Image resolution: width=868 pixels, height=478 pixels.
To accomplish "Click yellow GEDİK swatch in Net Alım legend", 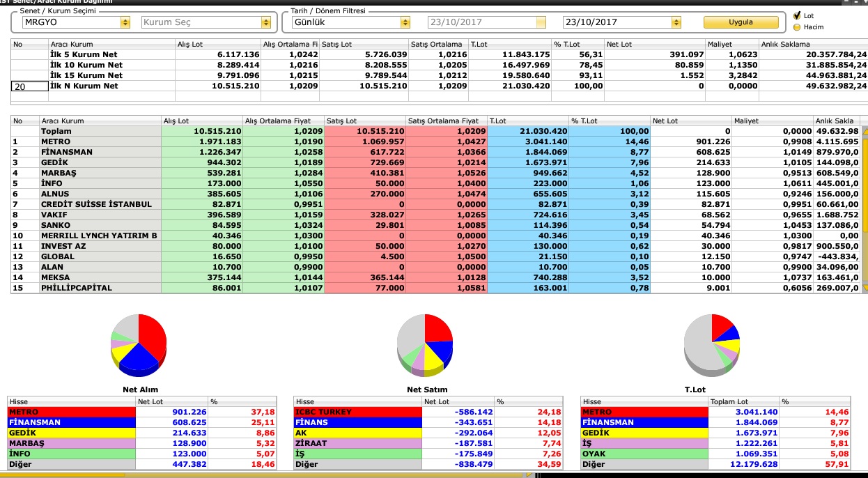I will [72, 433].
